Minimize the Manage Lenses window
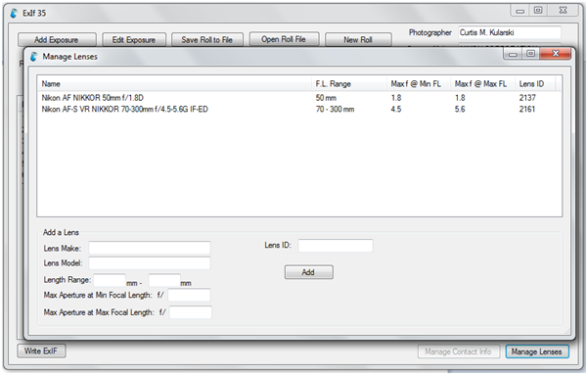 click(x=513, y=54)
